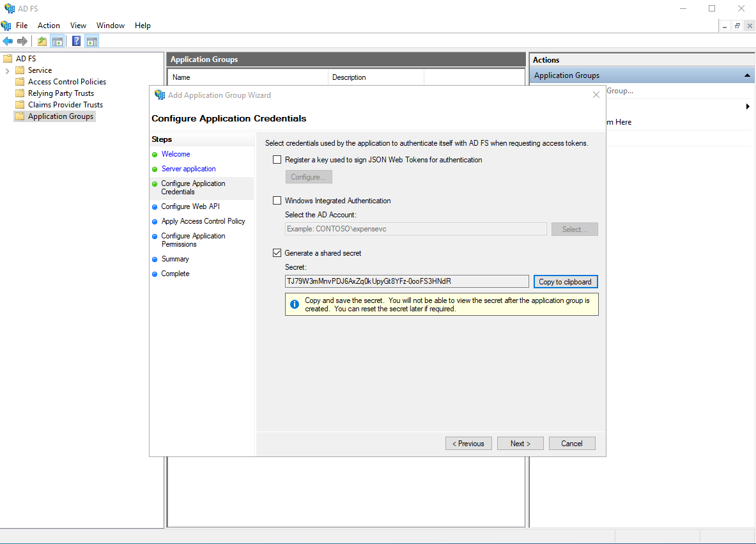
Task: Click the Back navigation arrow
Action: point(8,41)
